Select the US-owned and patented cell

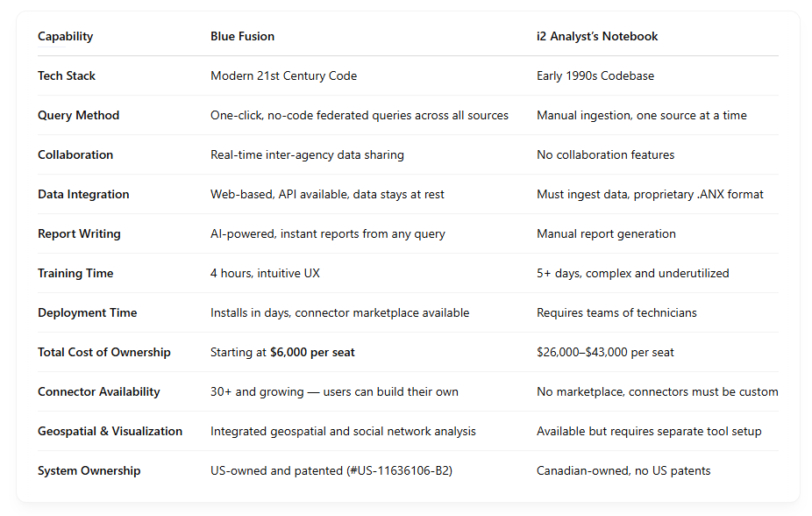coord(331,470)
